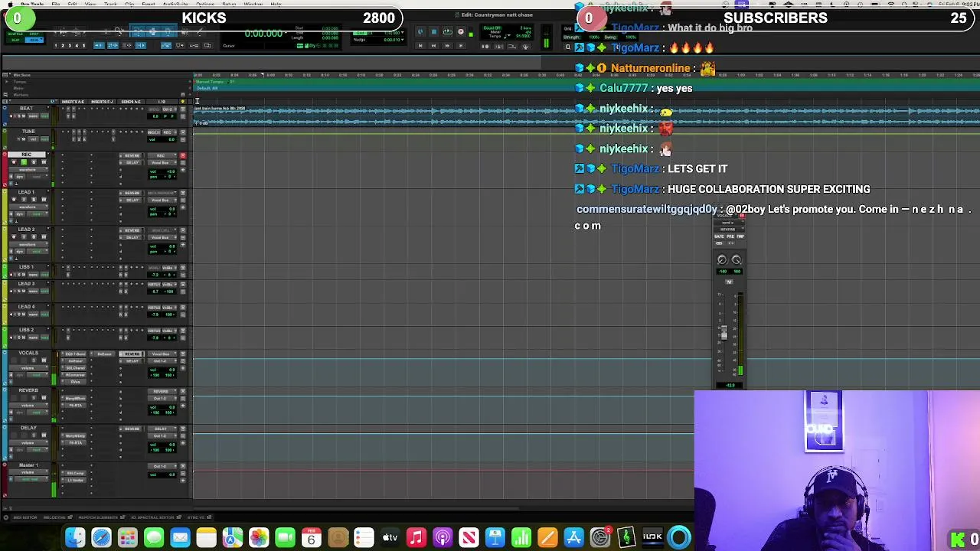Screen dimensions: 980x551
Task: Select zoom preset 5
Action: pyautogui.click(x=83, y=45)
